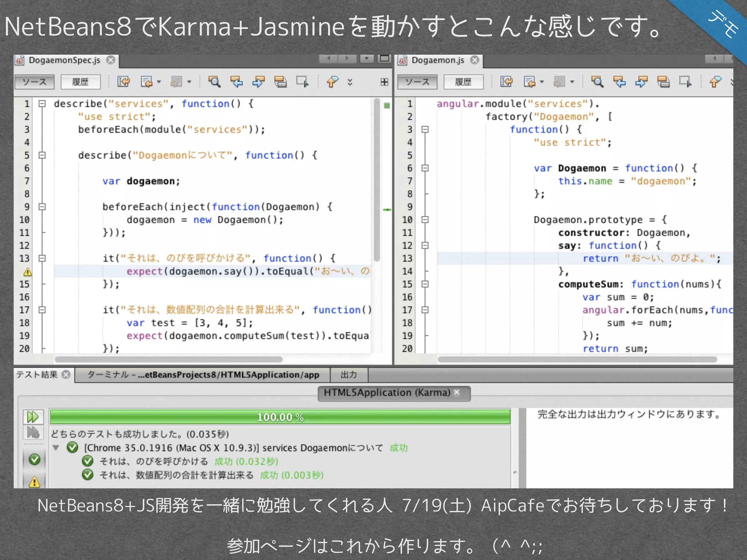747x560 pixels.
Task: Click Find Previous Occurrence in Dogaemon.js toolbar
Action: pyautogui.click(x=619, y=82)
